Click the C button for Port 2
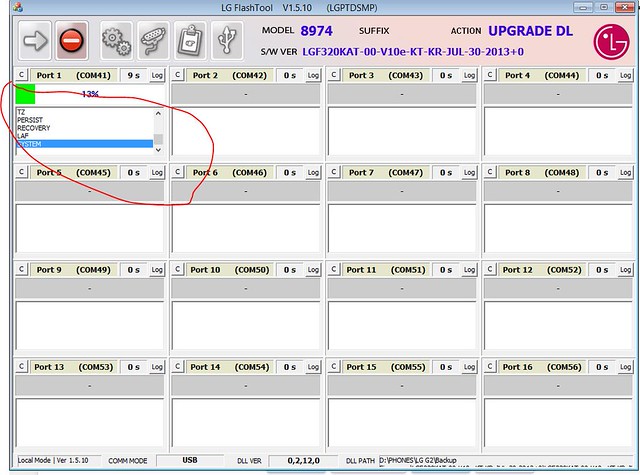Image resolution: width=640 pixels, height=475 pixels. (x=178, y=75)
